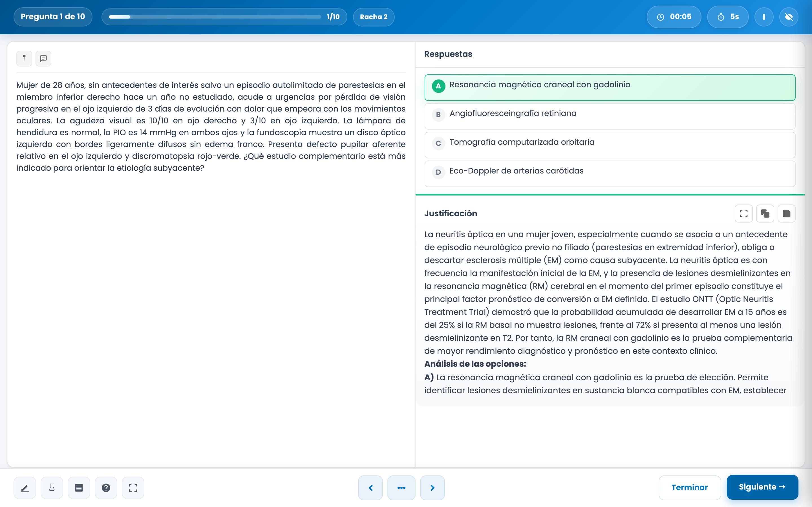This screenshot has height=507, width=812.
Task: Click the Siguiente button
Action: click(762, 487)
